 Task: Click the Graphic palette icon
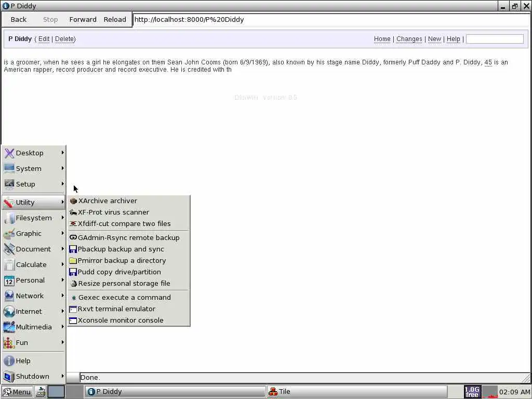[x=9, y=234]
